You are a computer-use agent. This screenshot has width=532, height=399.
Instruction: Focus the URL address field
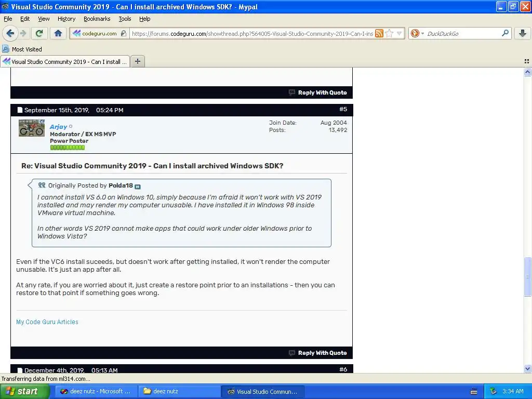pos(252,33)
